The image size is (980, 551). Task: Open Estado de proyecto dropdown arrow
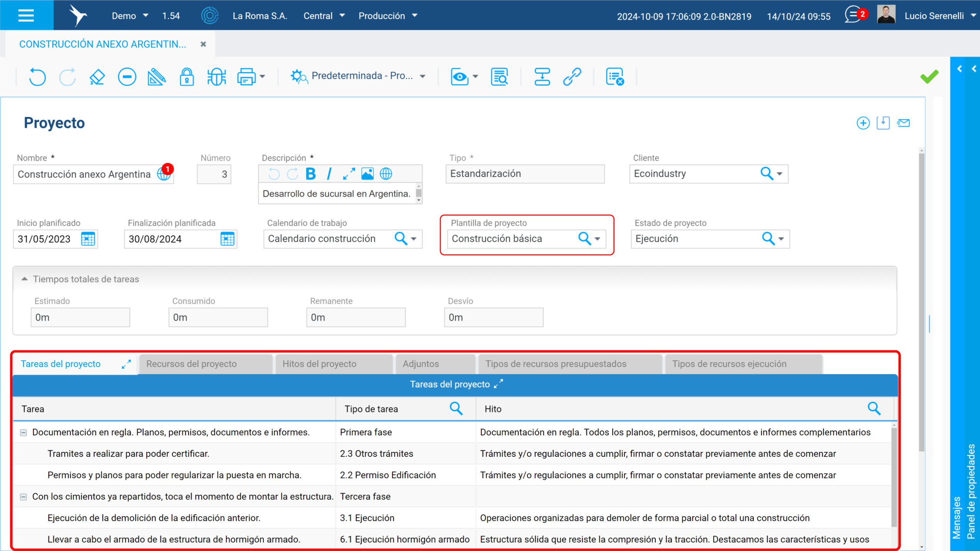tap(781, 239)
